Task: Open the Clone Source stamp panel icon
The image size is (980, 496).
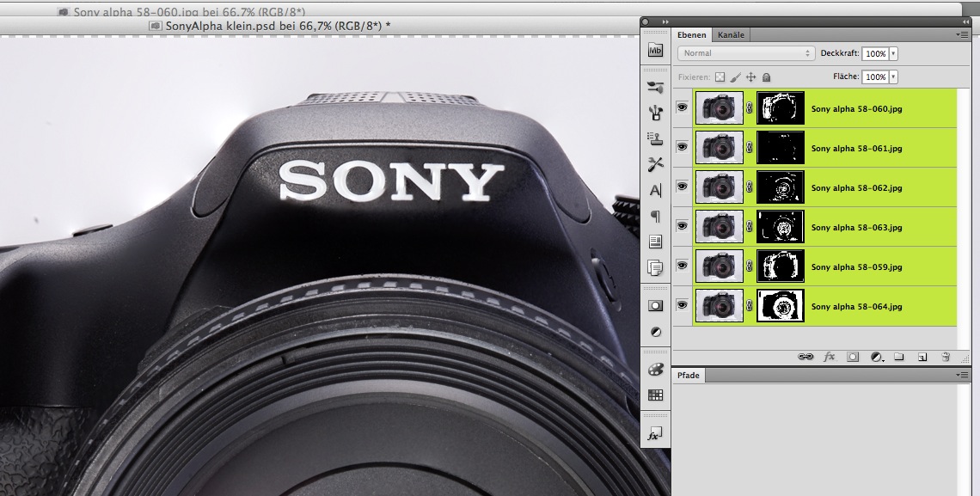Action: tap(655, 138)
